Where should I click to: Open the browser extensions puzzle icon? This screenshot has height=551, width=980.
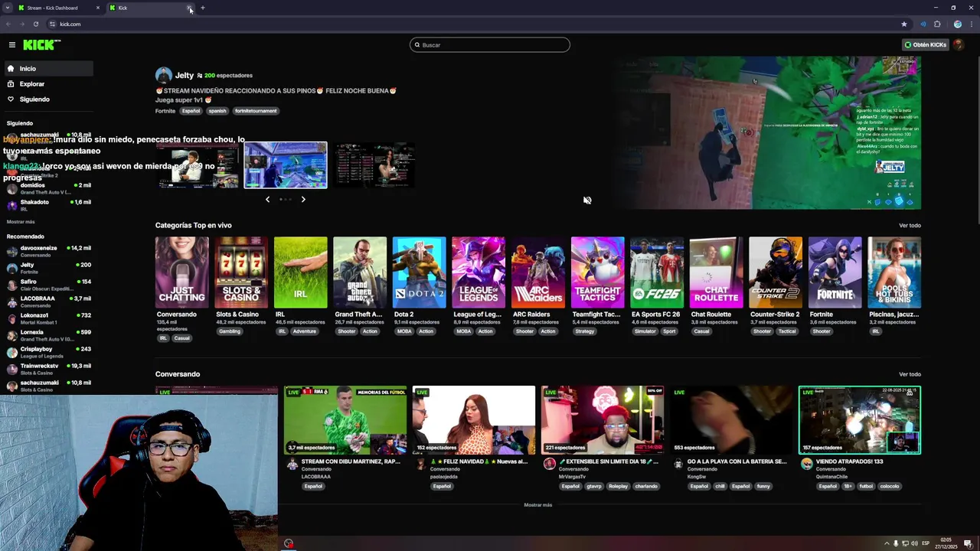click(x=937, y=24)
